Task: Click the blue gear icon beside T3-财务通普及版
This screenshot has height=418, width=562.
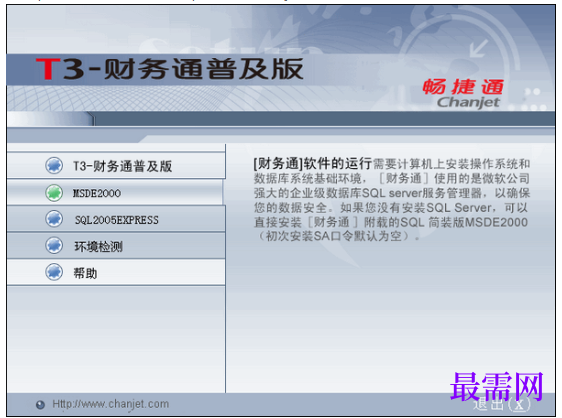Action: pos(54,166)
